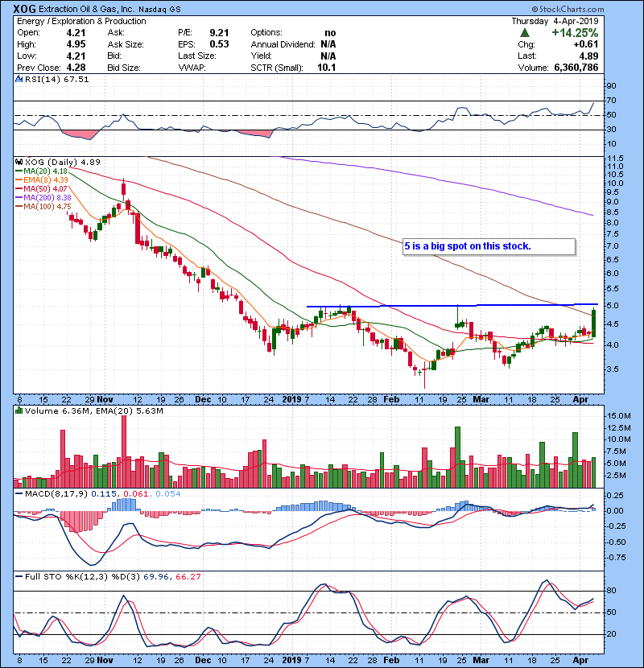The width and height of the screenshot is (644, 668).
Task: Select the MA(200) 8.38 legend entry
Action: pos(43,198)
